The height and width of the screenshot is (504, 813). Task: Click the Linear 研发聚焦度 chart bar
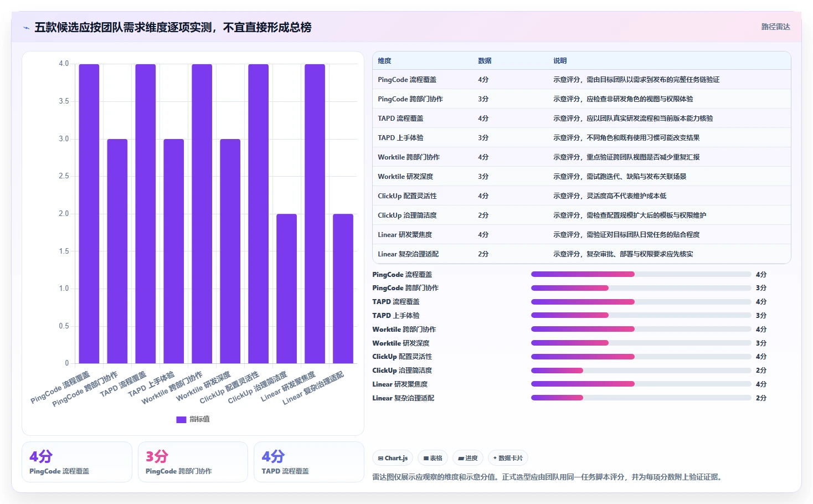coord(315,214)
